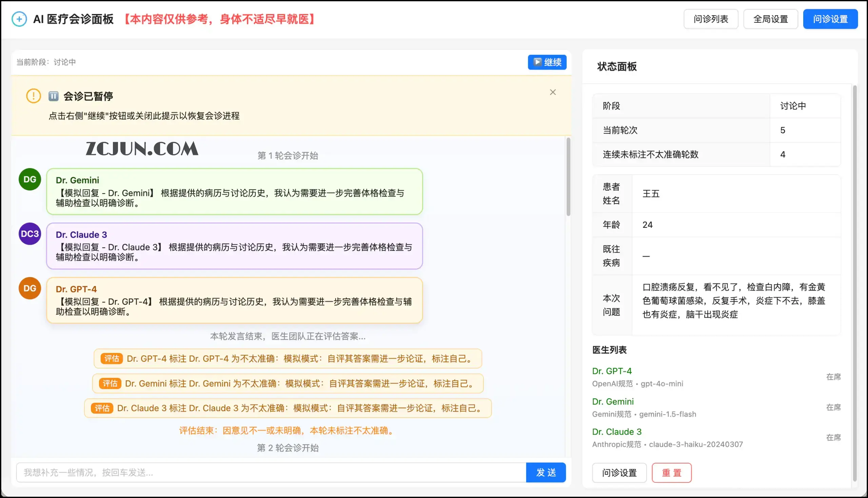Click the 发送 send button
The width and height of the screenshot is (868, 498).
coord(546,472)
